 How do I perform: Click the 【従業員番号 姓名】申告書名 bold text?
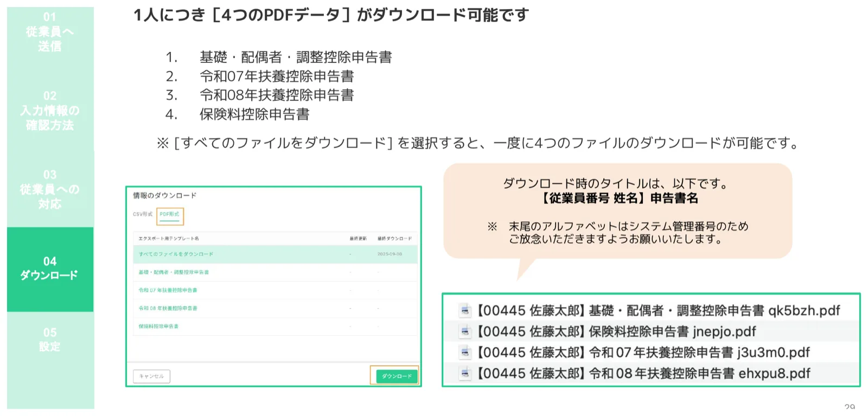click(619, 199)
